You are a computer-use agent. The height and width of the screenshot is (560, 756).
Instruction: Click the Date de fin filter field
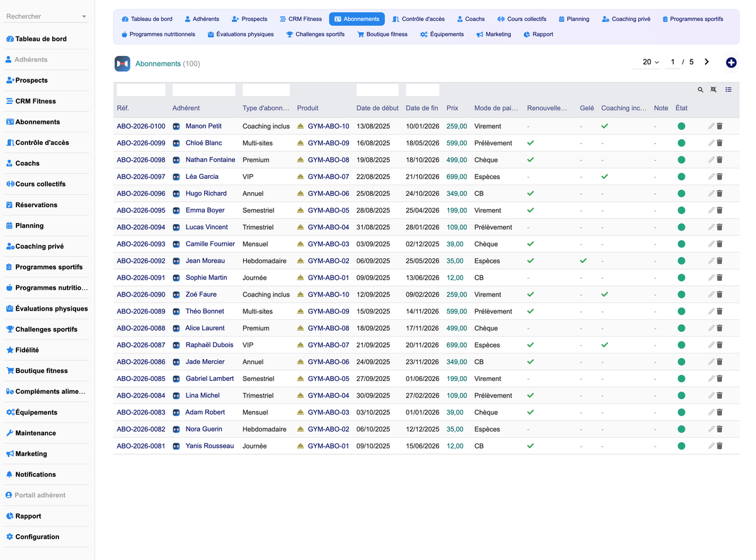[423, 90]
